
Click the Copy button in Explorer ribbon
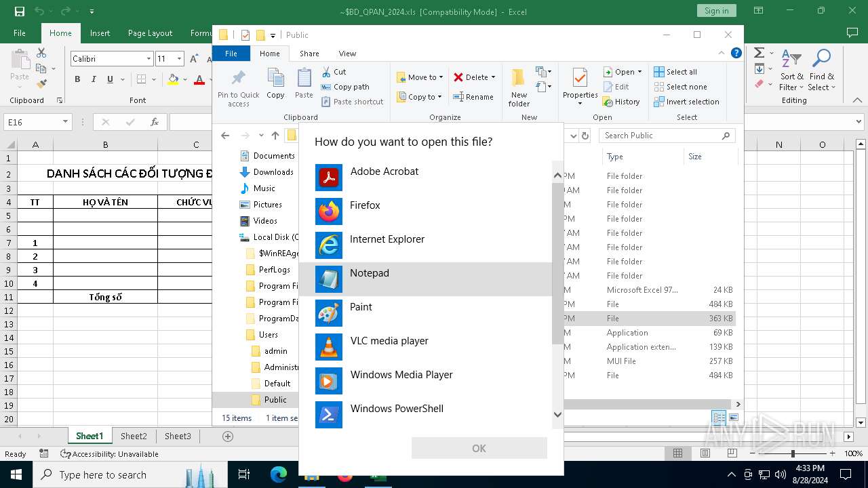pyautogui.click(x=275, y=84)
